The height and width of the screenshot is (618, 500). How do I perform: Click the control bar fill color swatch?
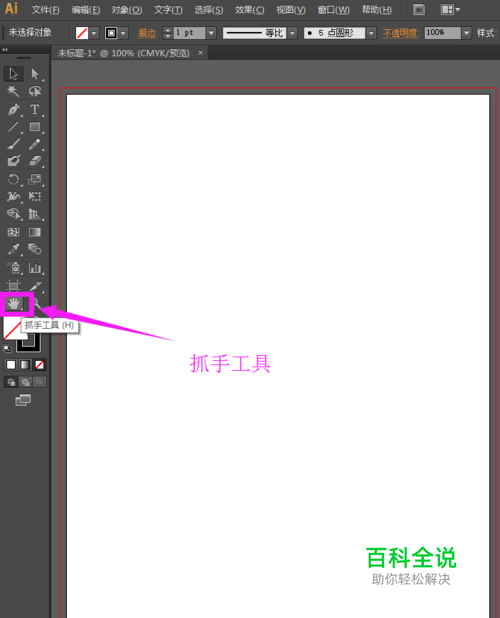pyautogui.click(x=82, y=33)
